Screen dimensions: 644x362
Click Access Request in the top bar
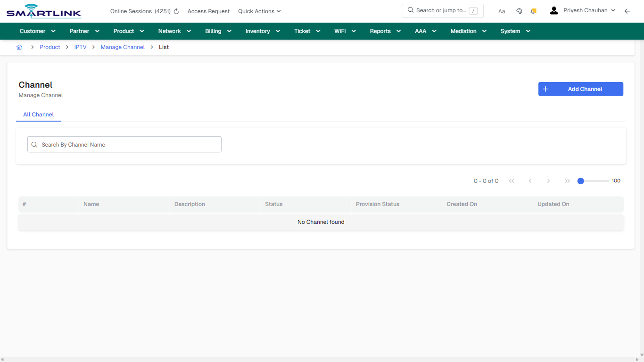208,11
